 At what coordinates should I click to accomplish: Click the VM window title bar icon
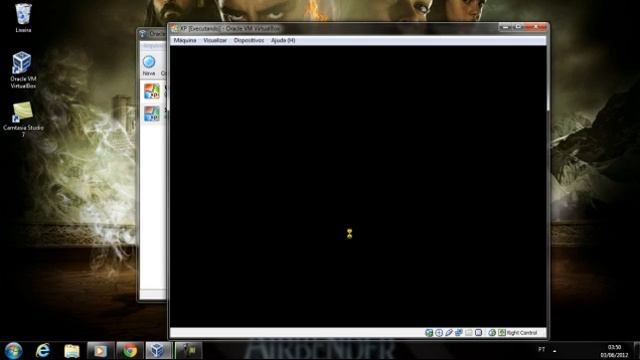pos(175,29)
